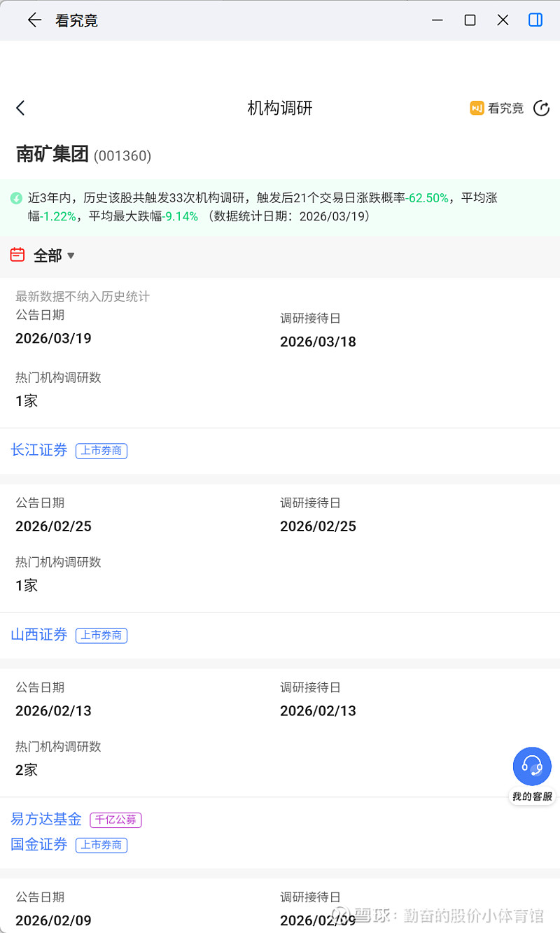Click the -9.14% average max drop figure
Screen dimensions: 560x933
tap(180, 216)
